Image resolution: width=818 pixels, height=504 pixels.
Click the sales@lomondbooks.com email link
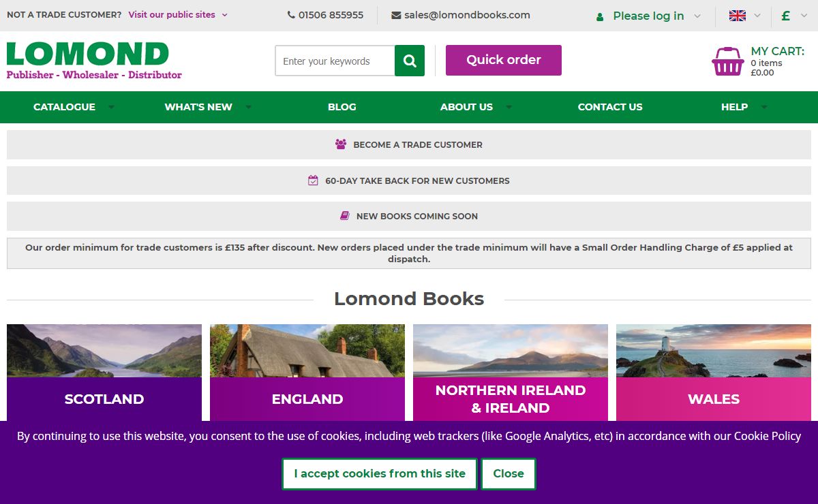coord(467,15)
